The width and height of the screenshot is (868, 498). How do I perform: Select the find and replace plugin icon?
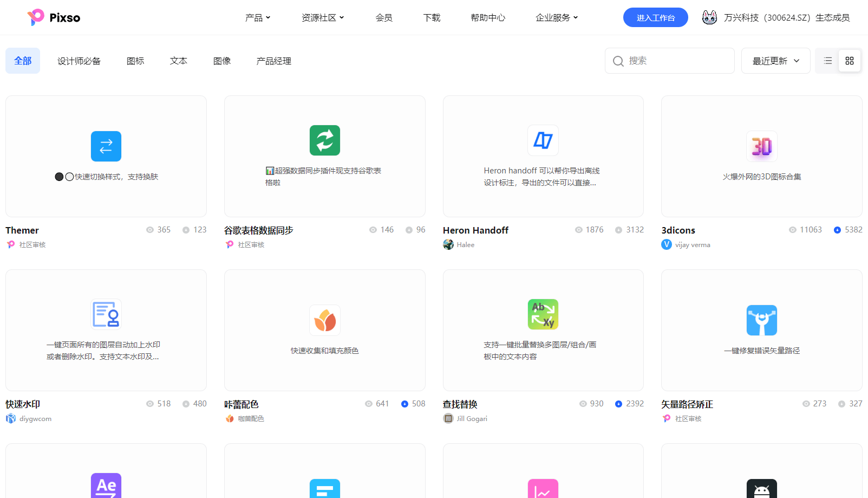543,314
